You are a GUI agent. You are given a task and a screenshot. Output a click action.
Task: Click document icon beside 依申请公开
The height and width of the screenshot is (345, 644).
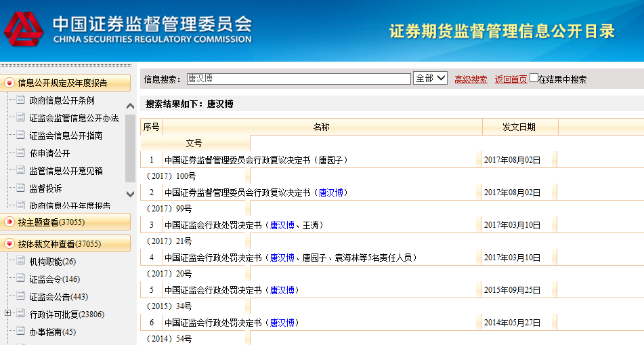tap(20, 153)
